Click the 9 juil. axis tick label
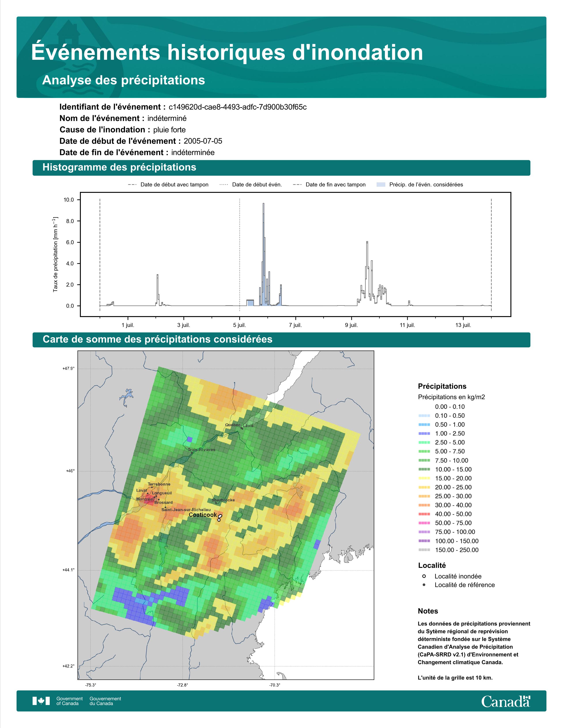Viewport: 563px width, 728px height. click(x=351, y=325)
